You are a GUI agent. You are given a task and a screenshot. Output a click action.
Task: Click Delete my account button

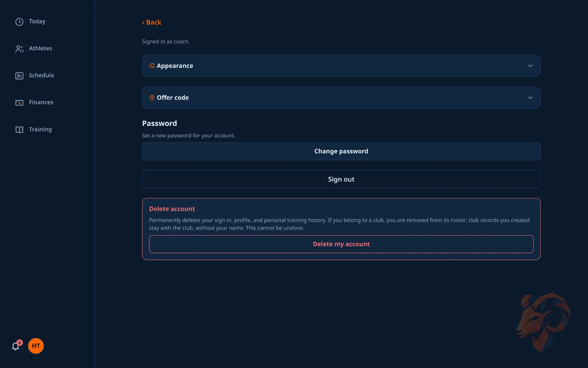click(x=341, y=244)
